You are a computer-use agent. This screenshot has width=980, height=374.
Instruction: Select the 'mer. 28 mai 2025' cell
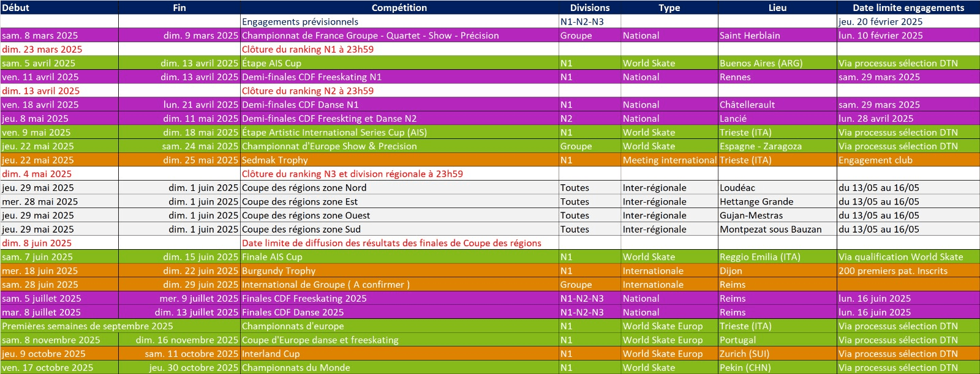pos(59,201)
